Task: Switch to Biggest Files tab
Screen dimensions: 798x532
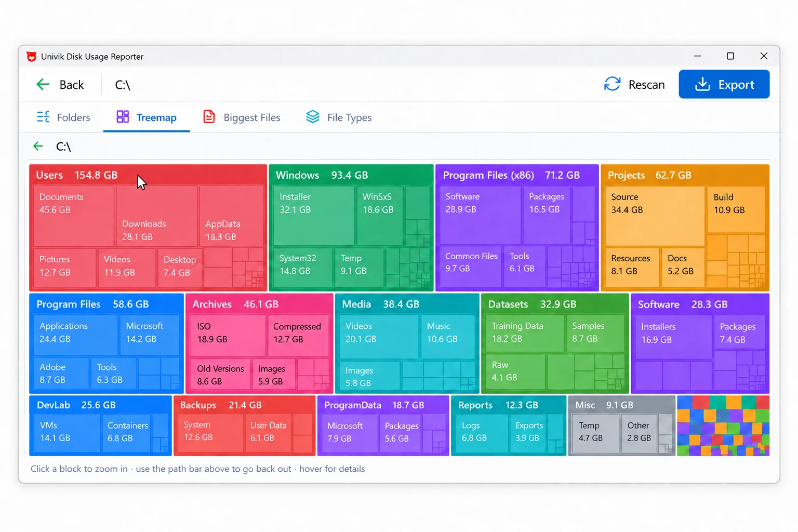Action: (242, 117)
